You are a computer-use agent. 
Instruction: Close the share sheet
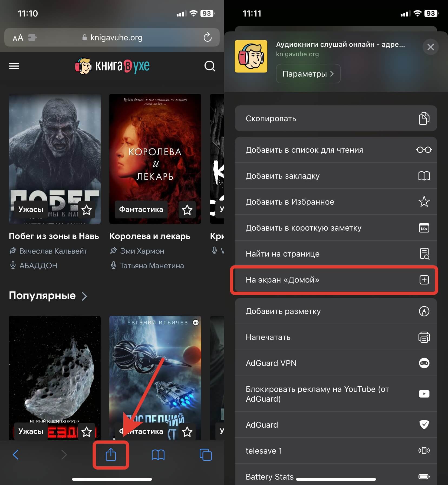[430, 47]
